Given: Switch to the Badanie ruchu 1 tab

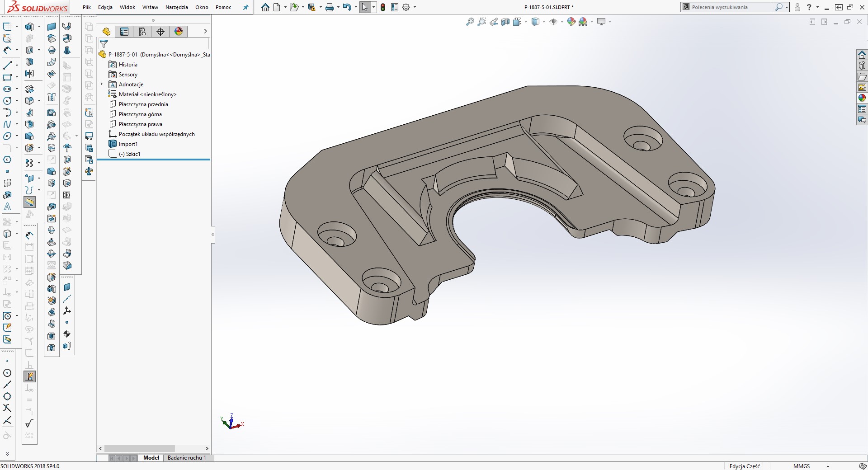Looking at the screenshot, I should tap(187, 458).
